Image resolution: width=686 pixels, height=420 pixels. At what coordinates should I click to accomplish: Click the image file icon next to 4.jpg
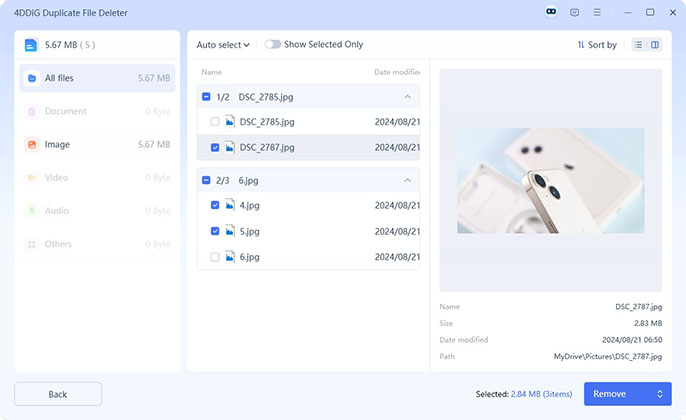pyautogui.click(x=230, y=205)
